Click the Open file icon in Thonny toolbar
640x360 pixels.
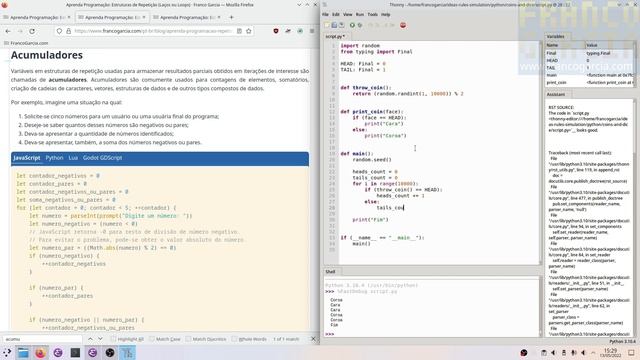pos(334,25)
